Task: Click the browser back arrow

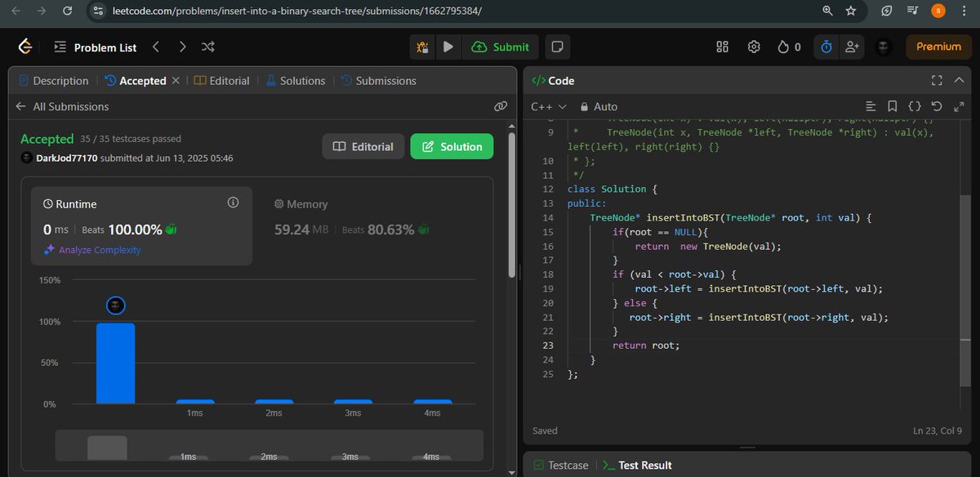Action: click(16, 11)
